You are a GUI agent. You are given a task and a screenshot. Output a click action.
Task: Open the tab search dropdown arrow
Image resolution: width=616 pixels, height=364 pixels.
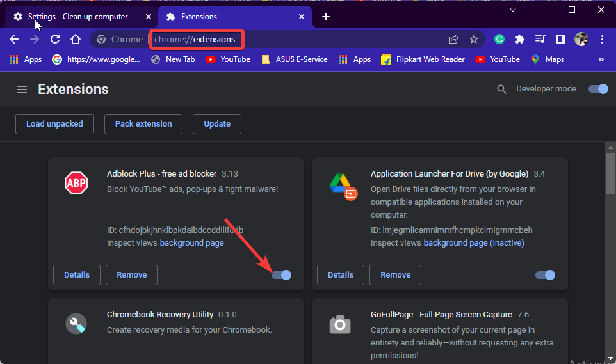click(x=513, y=10)
